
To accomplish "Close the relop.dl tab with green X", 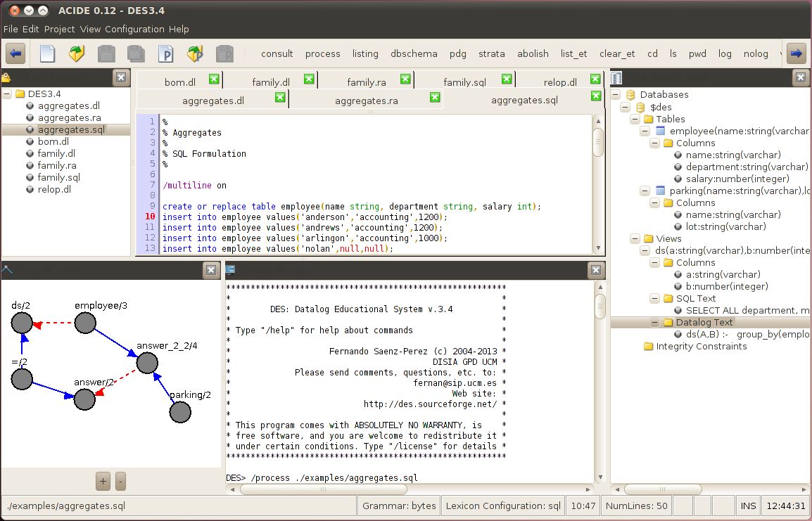I will tap(595, 79).
